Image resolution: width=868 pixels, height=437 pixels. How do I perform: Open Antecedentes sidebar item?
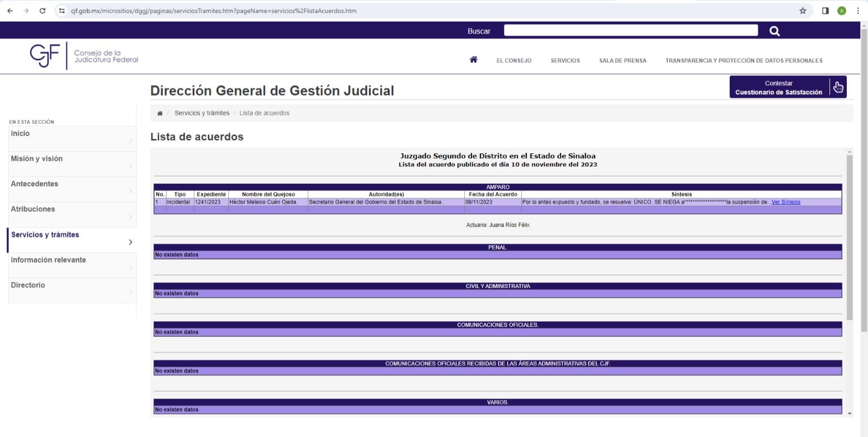[x=72, y=189]
